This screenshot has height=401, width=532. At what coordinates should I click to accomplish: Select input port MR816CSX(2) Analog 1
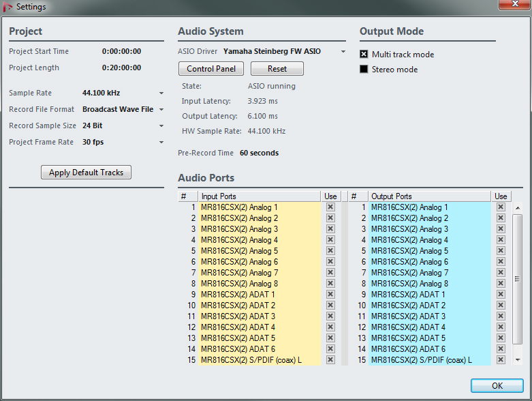(260, 207)
